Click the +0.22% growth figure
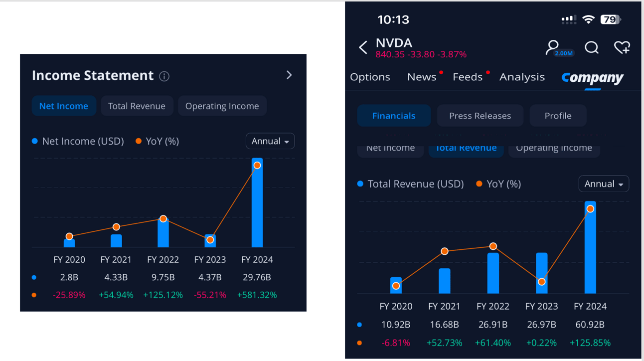 [541, 343]
